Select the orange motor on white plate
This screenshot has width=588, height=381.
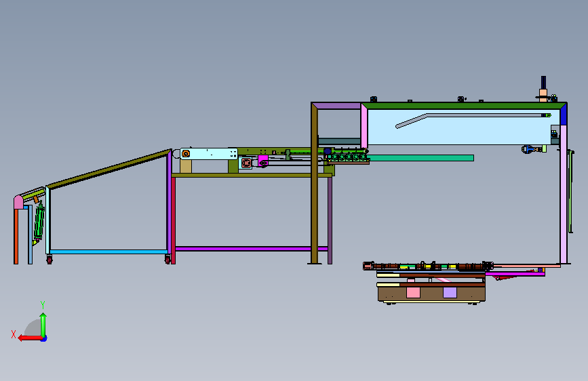(x=186, y=154)
